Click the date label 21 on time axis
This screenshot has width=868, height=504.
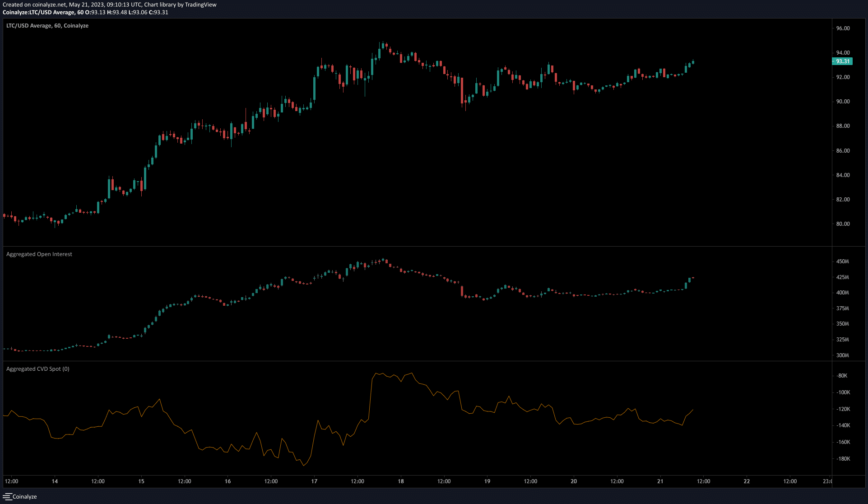point(660,481)
